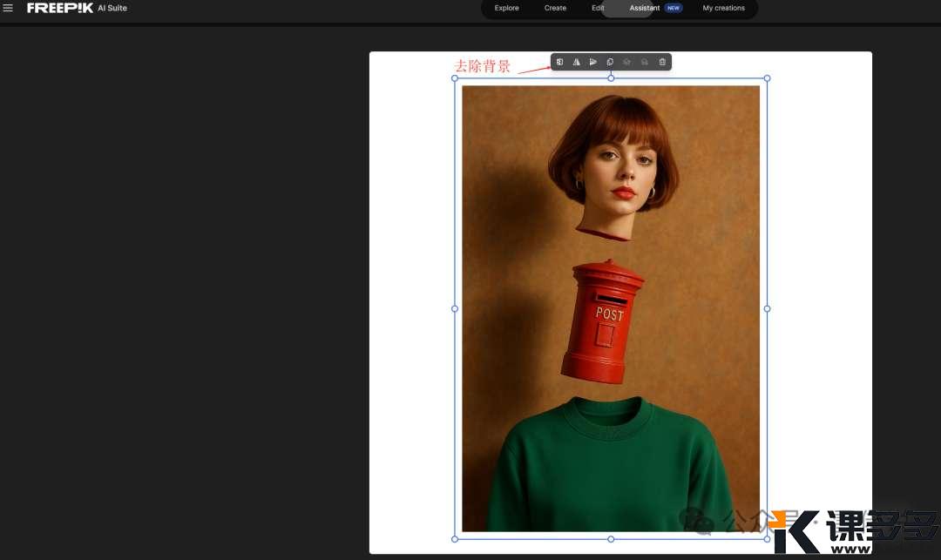Click the Freepik AI Suite logo

pyautogui.click(x=77, y=8)
